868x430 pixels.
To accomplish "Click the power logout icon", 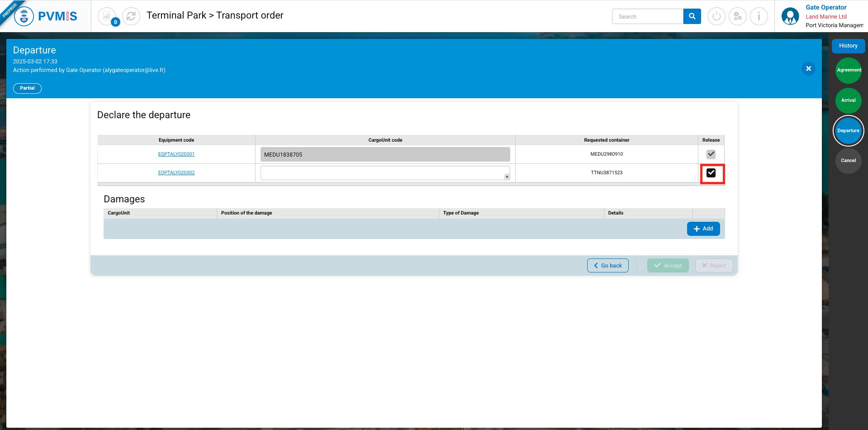I will pos(716,17).
